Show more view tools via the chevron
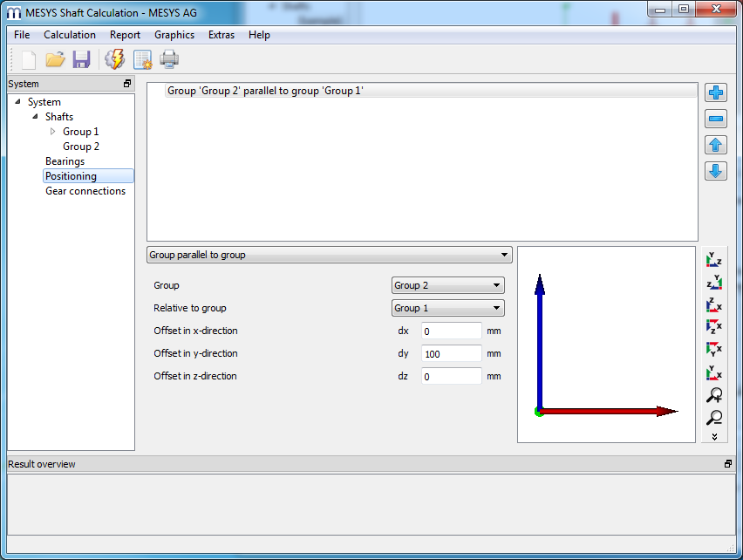743x560 pixels. [x=714, y=436]
